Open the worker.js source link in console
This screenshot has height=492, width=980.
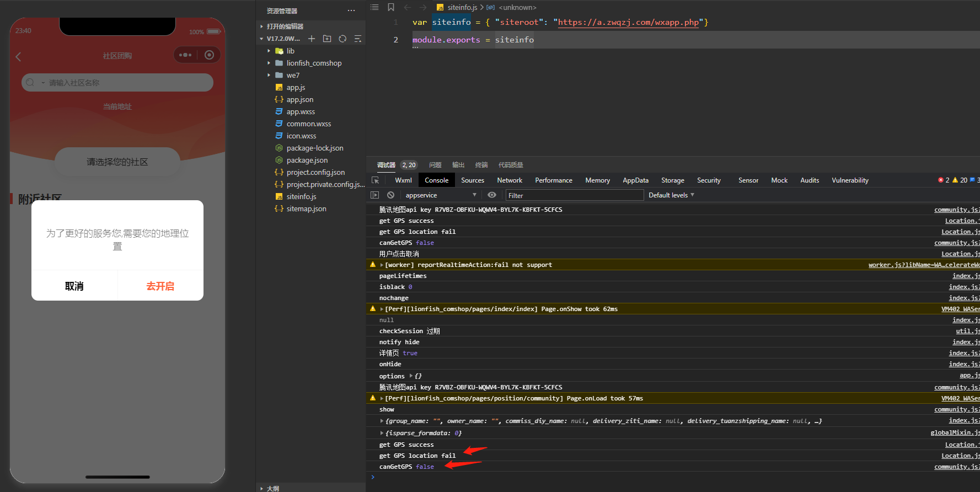click(x=924, y=265)
